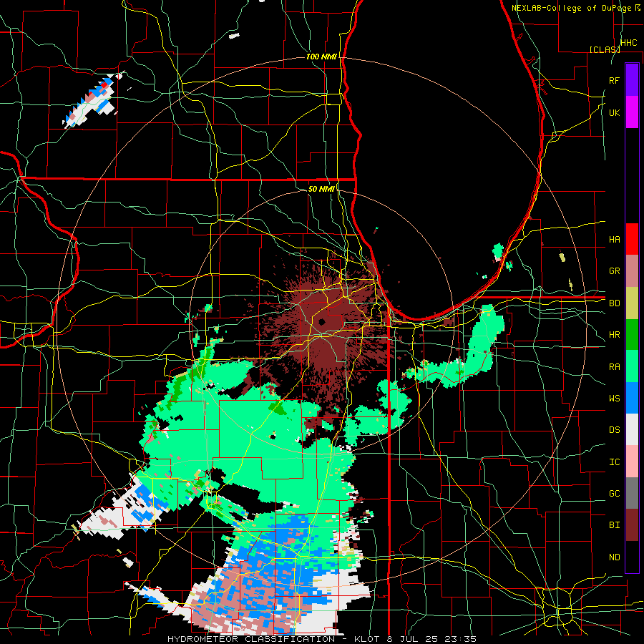Pick the dark green HR legend swatch
Viewport: 644px width, 644px height.
[x=632, y=334]
